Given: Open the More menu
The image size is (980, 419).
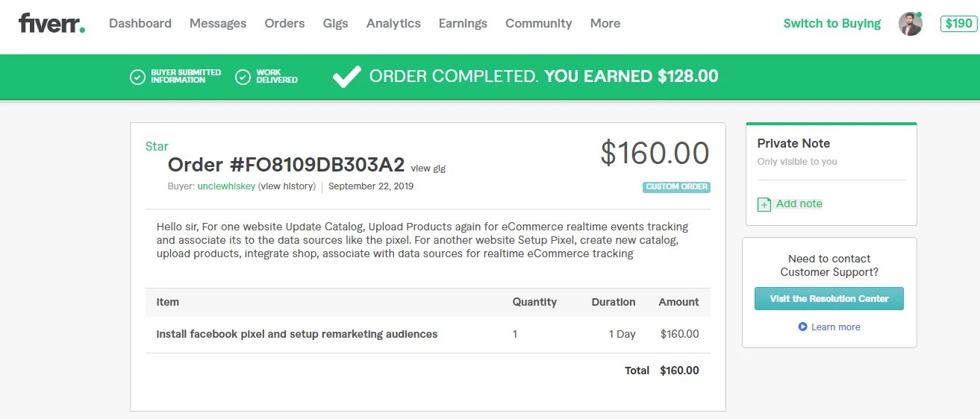Looking at the screenshot, I should [x=605, y=23].
